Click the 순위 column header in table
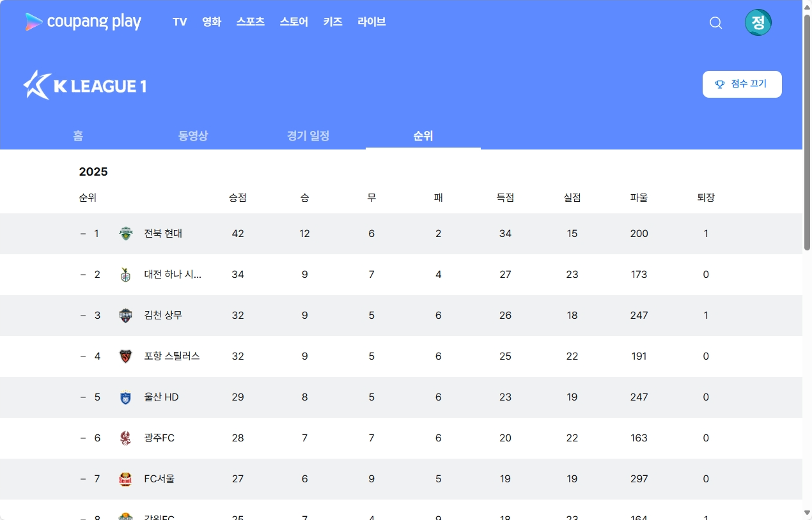The height and width of the screenshot is (520, 812). click(88, 198)
